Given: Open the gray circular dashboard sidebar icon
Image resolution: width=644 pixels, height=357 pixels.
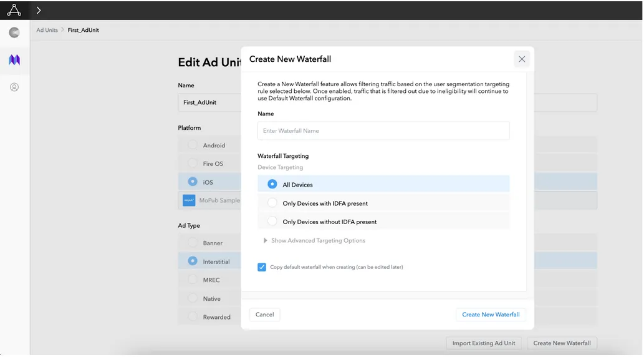Looking at the screenshot, I should [x=14, y=32].
